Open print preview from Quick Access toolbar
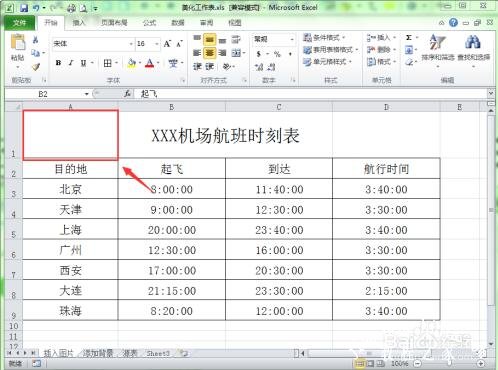This screenshot has height=370, width=498. pos(83,8)
